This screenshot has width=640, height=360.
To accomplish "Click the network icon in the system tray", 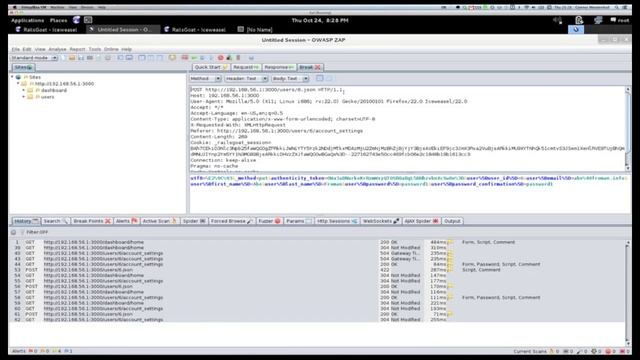I will coord(598,20).
